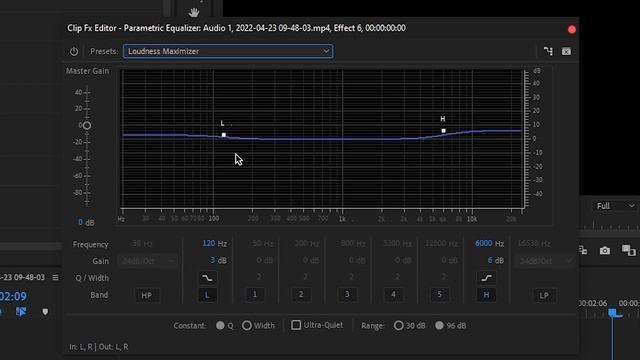Open the sequence panel hamburger menu

pos(55,278)
